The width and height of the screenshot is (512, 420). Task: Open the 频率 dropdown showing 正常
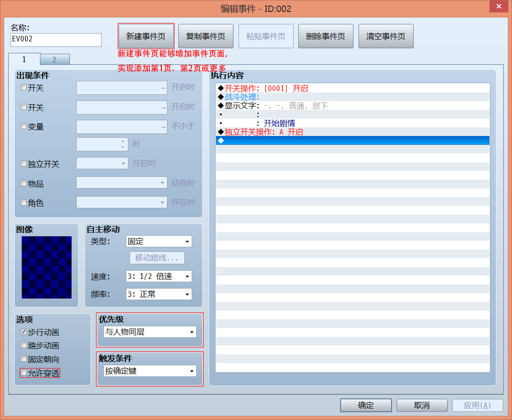pyautogui.click(x=159, y=294)
